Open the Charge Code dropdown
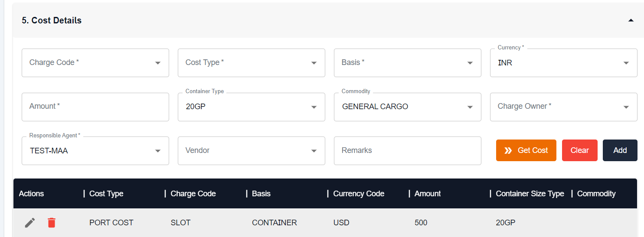The image size is (644, 237). [95, 63]
